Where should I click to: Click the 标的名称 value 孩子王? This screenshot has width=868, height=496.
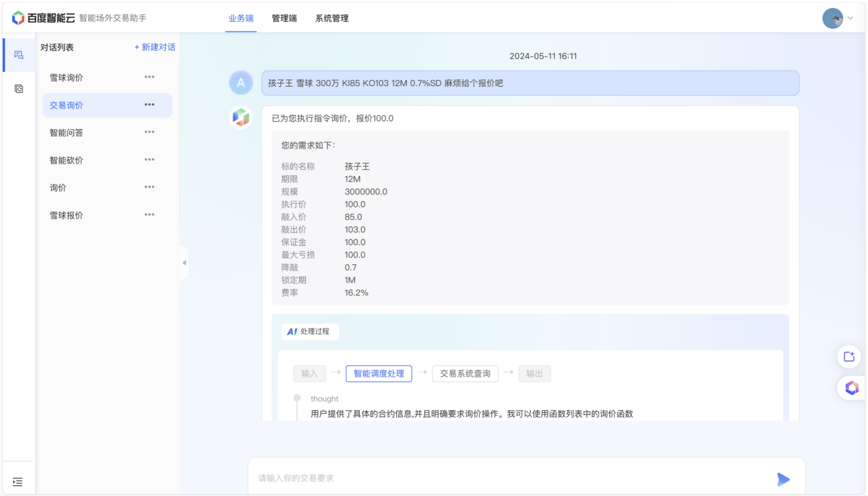(357, 167)
